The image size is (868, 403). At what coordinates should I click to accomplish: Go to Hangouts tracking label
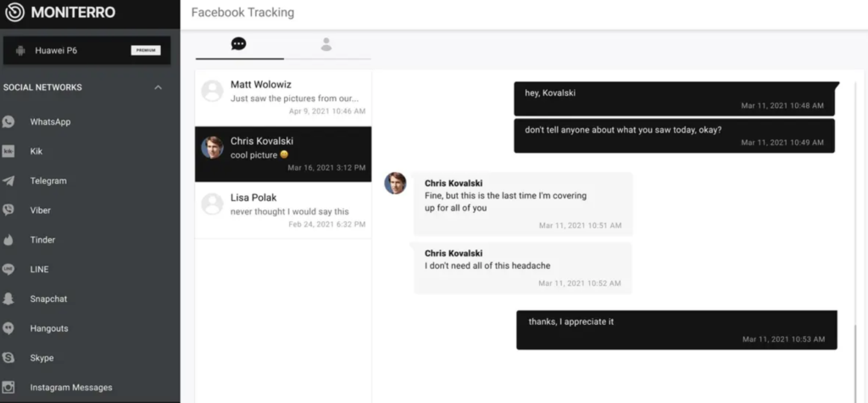(49, 328)
